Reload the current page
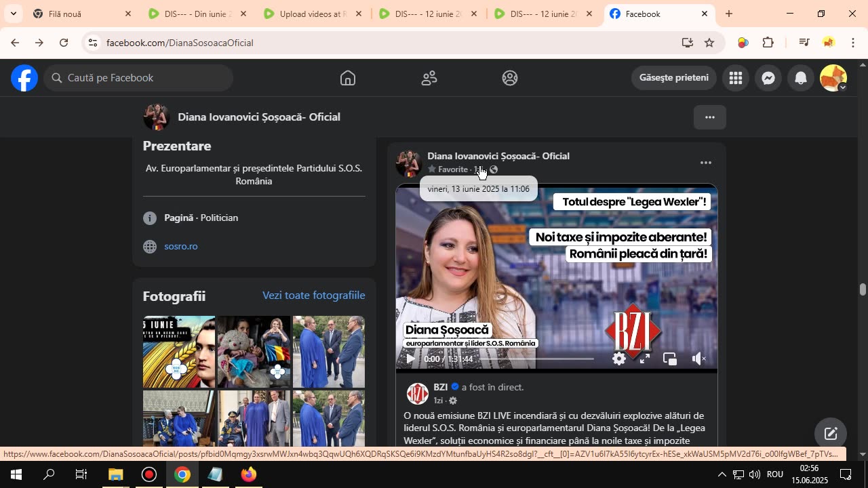The width and height of the screenshot is (868, 488). coord(64,43)
